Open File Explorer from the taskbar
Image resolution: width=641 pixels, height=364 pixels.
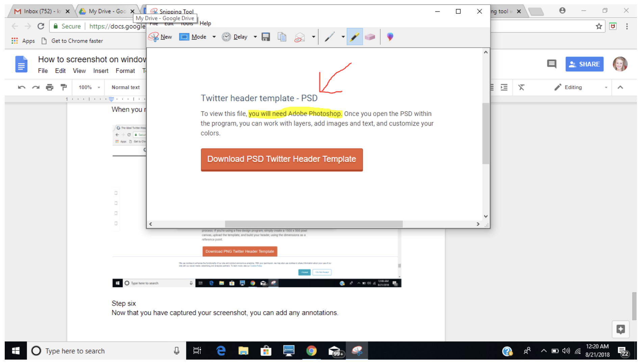point(243,350)
